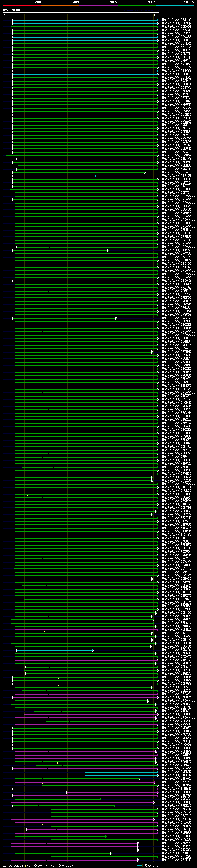The image size is (197, 868).
Task: Click the purple alignment bar of UniRef100_A8NNE1
Action: coord(86,629)
